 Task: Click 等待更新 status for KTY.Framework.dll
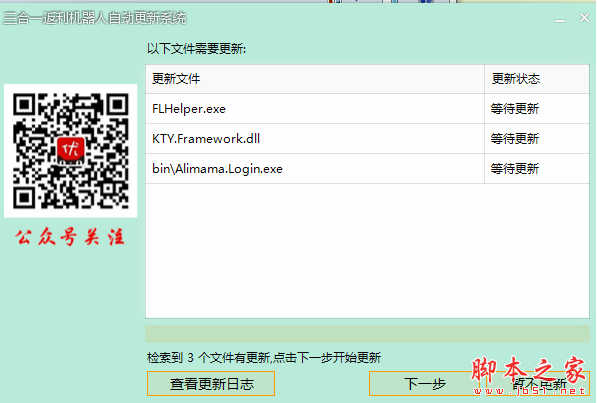coord(515,139)
